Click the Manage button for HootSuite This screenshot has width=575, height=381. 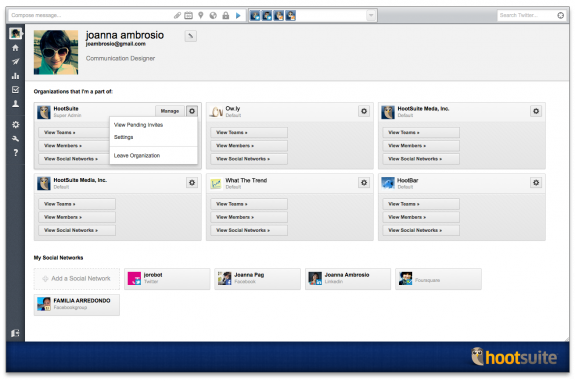pyautogui.click(x=170, y=111)
